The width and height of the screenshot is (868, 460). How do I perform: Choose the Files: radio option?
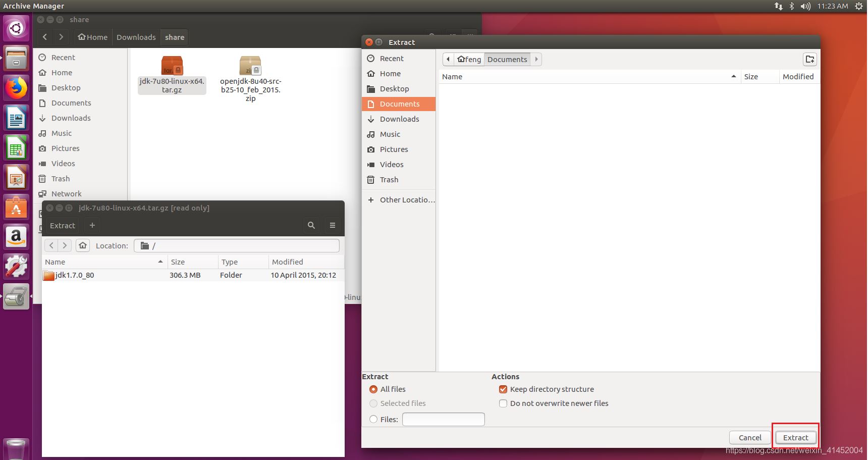(x=373, y=419)
